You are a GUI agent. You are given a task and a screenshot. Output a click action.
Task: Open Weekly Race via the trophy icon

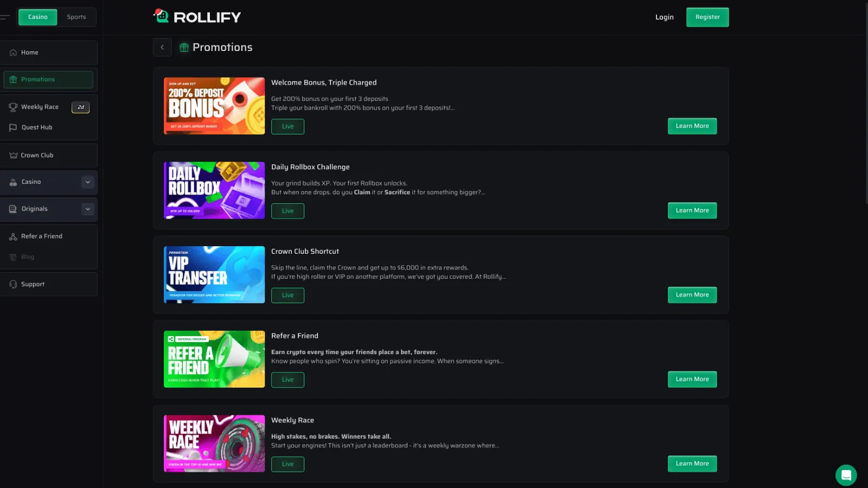(13, 107)
